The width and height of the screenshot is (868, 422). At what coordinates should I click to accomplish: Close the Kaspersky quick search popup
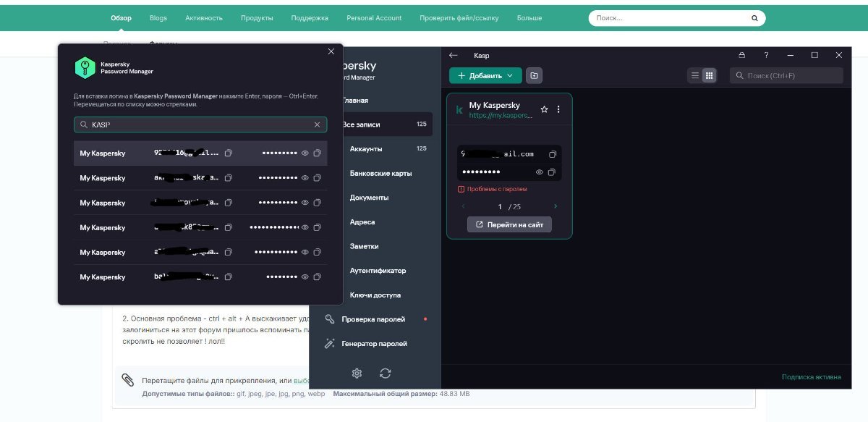point(331,51)
